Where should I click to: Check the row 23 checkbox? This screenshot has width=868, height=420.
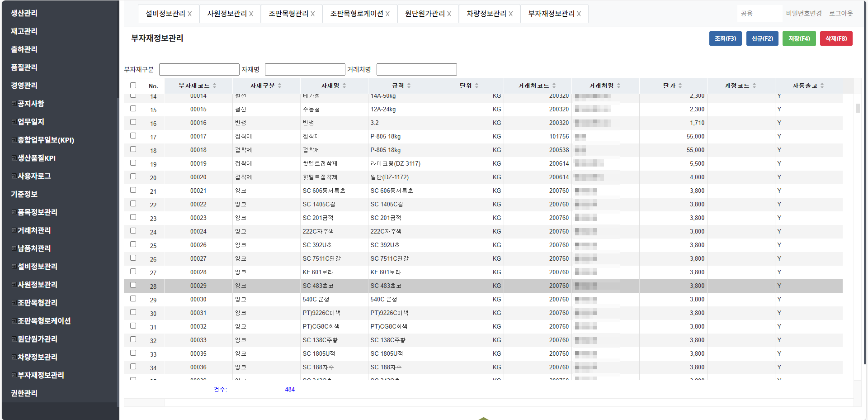coord(133,217)
